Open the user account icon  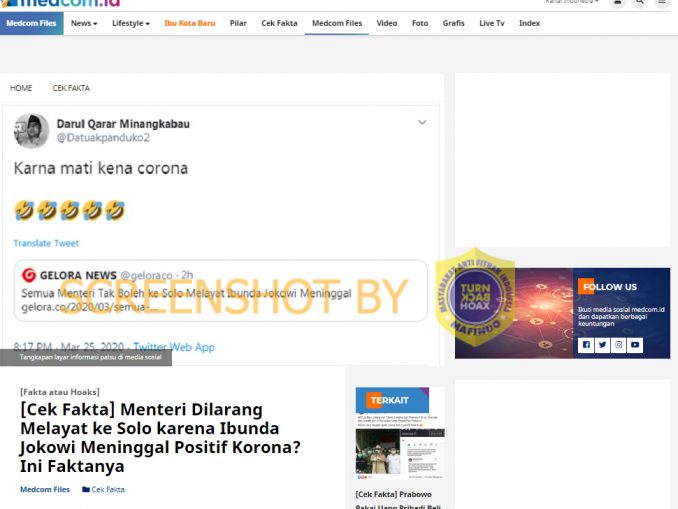pos(617,3)
